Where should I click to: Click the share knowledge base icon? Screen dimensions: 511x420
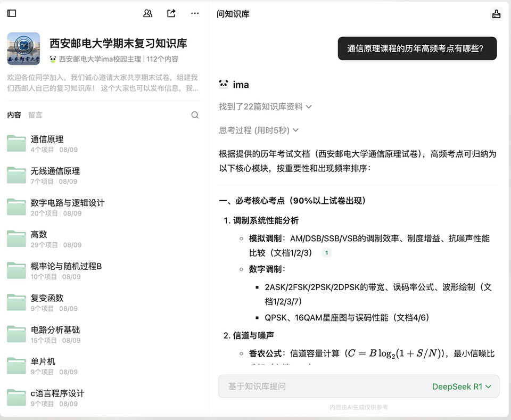(x=171, y=13)
